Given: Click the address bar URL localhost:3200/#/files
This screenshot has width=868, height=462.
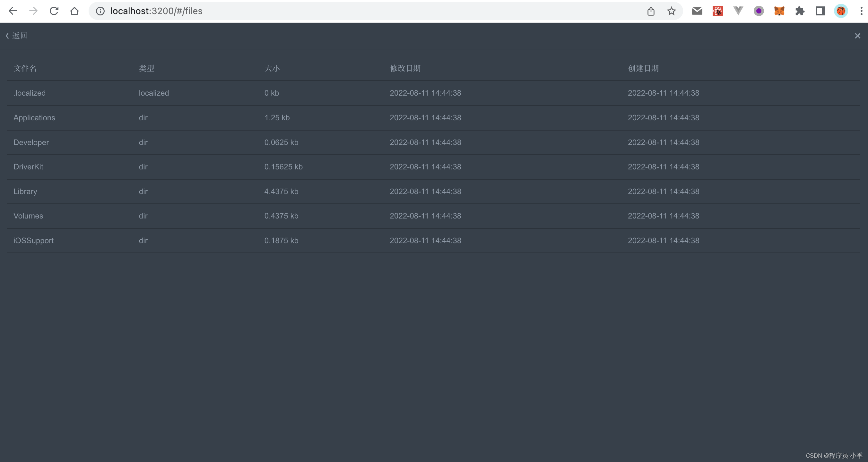Looking at the screenshot, I should 156,11.
